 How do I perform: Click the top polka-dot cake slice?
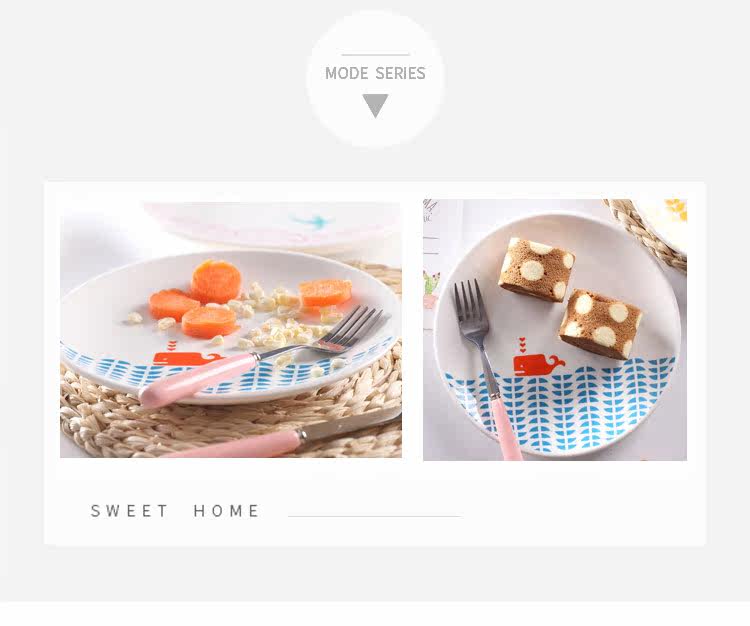[x=537, y=269]
